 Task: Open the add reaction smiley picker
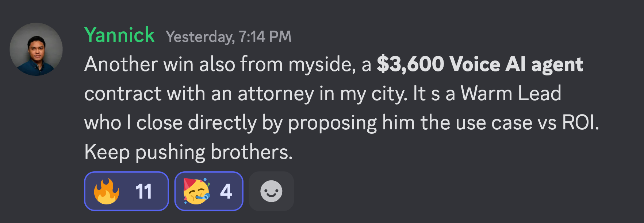pos(271,191)
